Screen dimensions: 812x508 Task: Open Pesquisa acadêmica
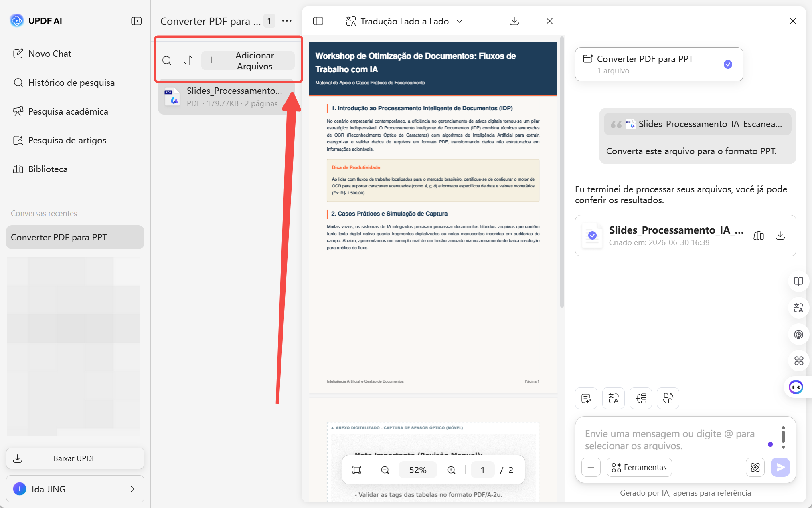coord(61,111)
